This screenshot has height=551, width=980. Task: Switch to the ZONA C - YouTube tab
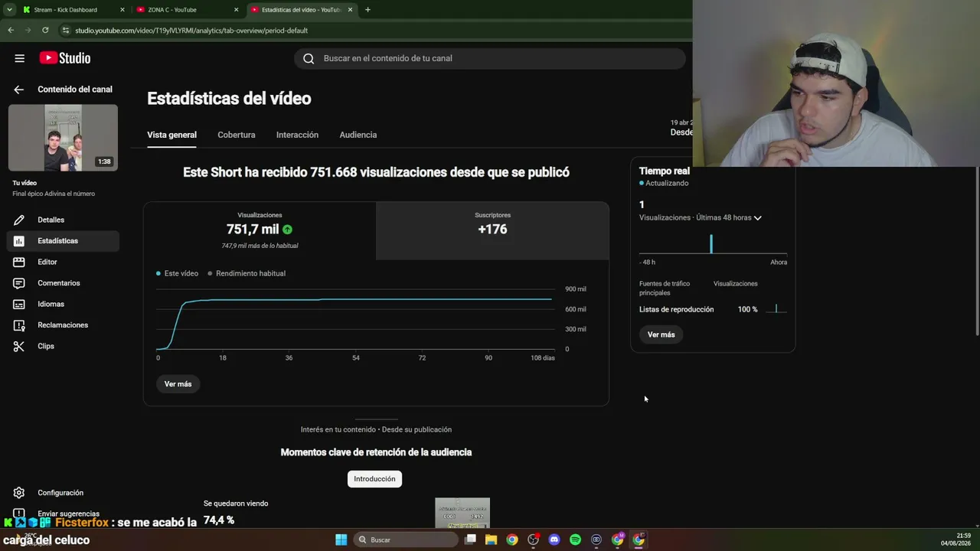[185, 10]
